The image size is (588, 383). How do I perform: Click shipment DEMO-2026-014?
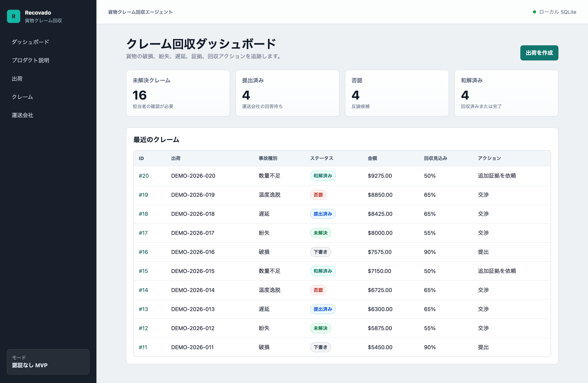click(x=193, y=290)
